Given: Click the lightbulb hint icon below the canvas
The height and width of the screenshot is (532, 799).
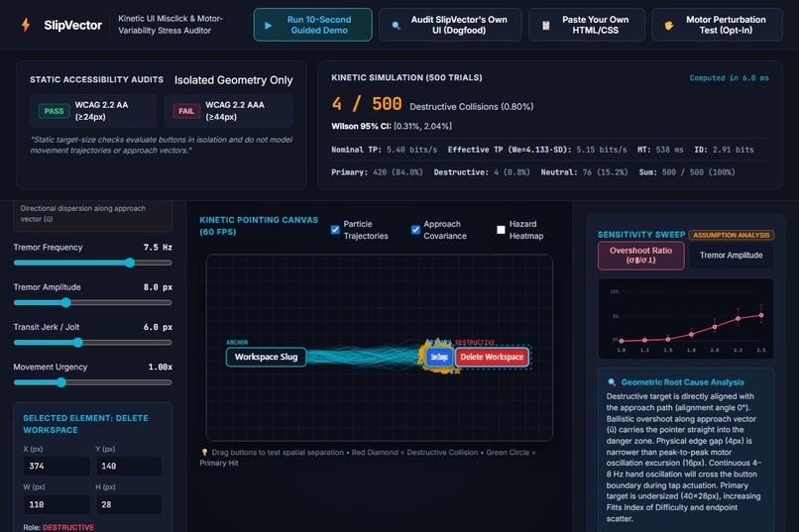Looking at the screenshot, I should coord(204,452).
